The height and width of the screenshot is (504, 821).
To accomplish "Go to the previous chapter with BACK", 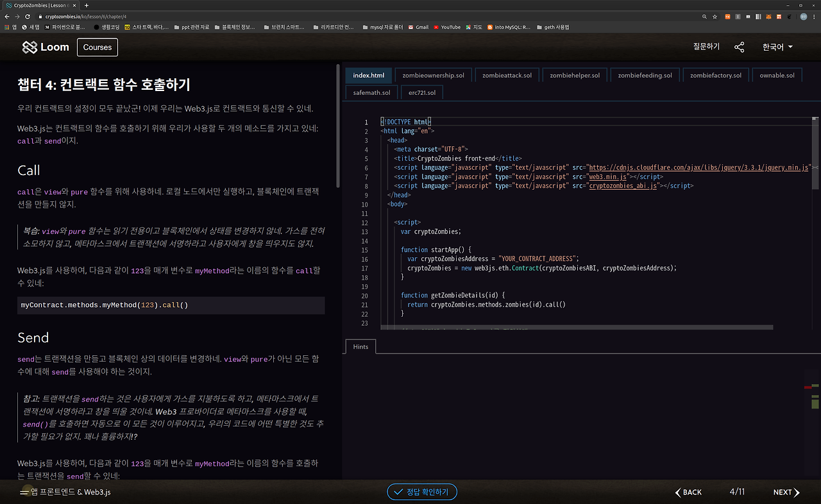I will coord(688,492).
